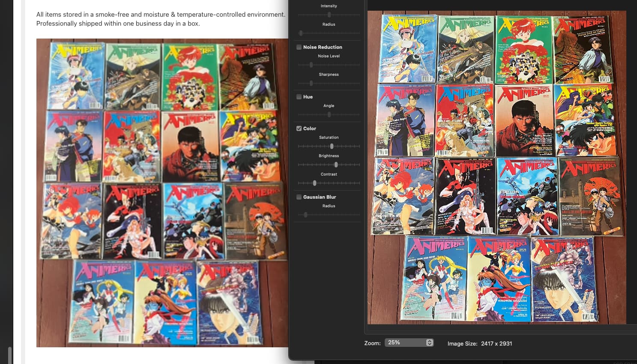This screenshot has height=364, width=637.
Task: Uncheck the Color adjustment checkbox
Action: 299,128
